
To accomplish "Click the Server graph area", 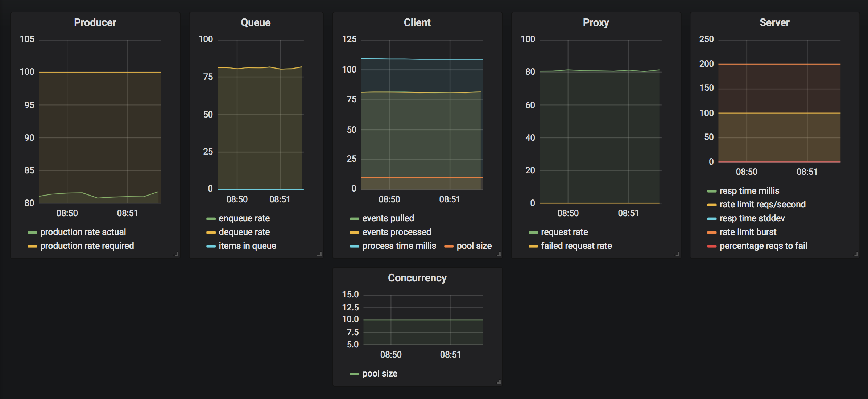I will click(x=779, y=101).
